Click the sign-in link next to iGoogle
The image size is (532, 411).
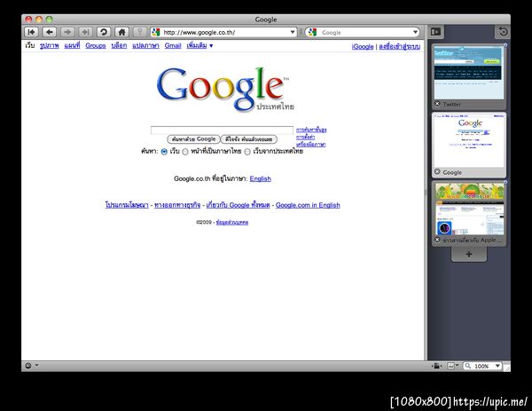tap(399, 46)
